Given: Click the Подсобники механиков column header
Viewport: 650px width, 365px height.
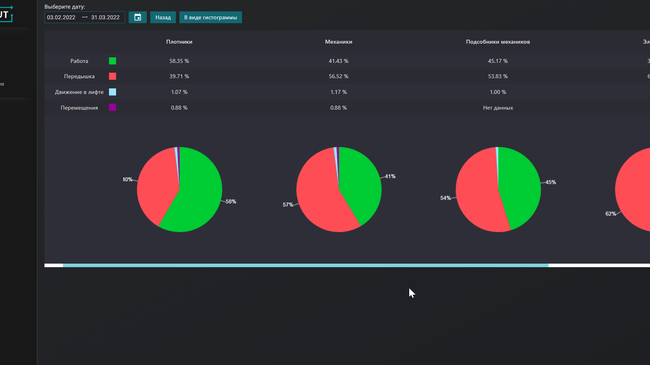Looking at the screenshot, I should click(x=498, y=42).
